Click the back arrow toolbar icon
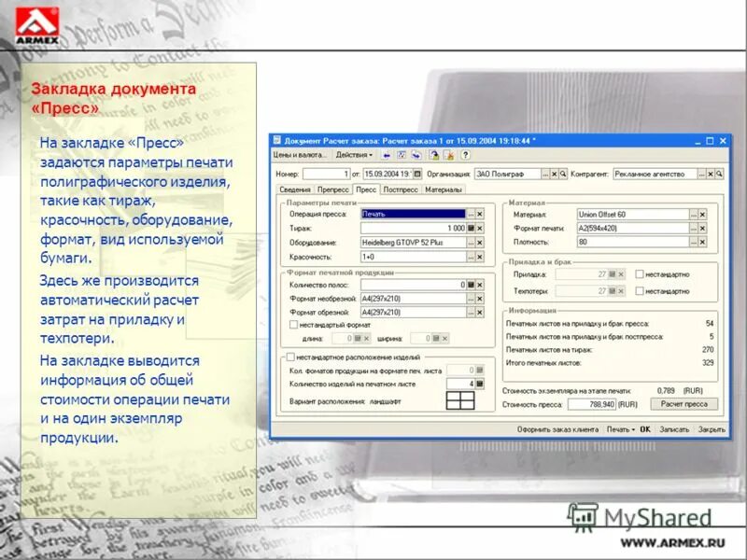The image size is (747, 560). 387,155
